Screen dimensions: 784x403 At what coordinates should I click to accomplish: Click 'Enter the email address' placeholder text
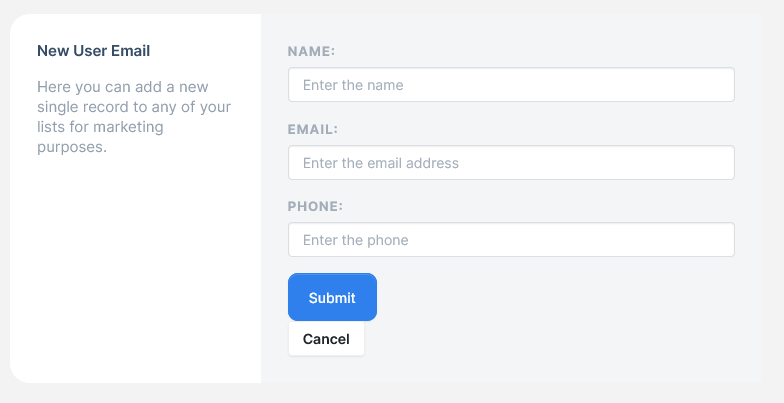[x=380, y=163]
